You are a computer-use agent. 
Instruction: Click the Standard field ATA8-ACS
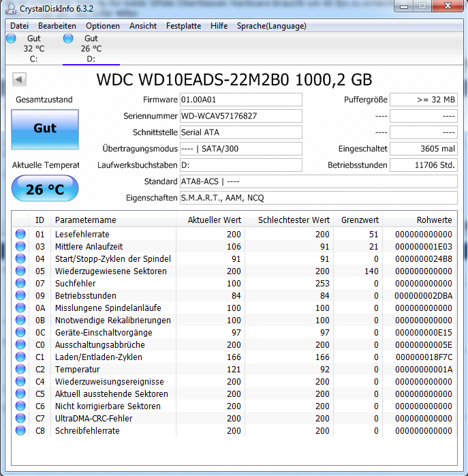(x=318, y=181)
